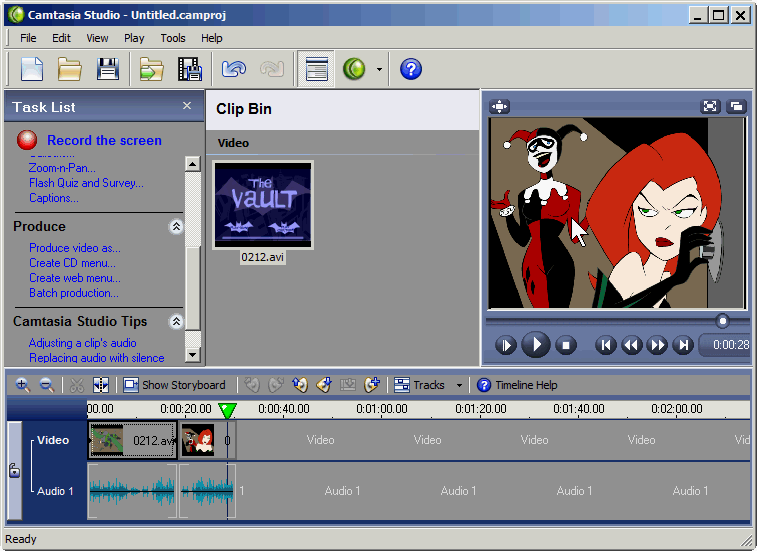Open Timeline Help
The image size is (757, 551).
517,385
